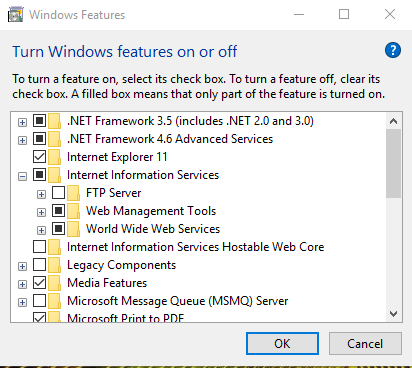Uncheck the Microsoft Print to PDF checkbox
Image resolution: width=412 pixels, height=368 pixels.
click(x=39, y=317)
